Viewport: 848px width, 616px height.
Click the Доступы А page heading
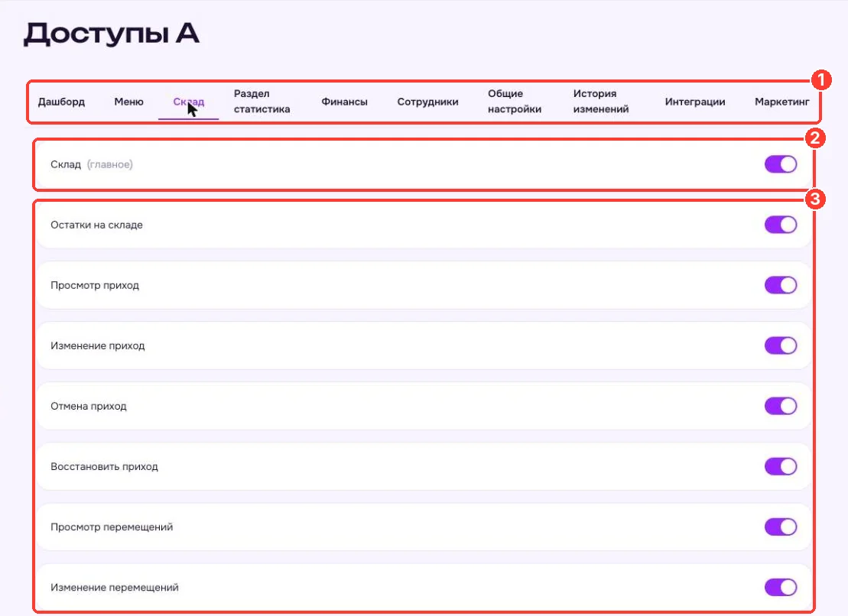112,34
